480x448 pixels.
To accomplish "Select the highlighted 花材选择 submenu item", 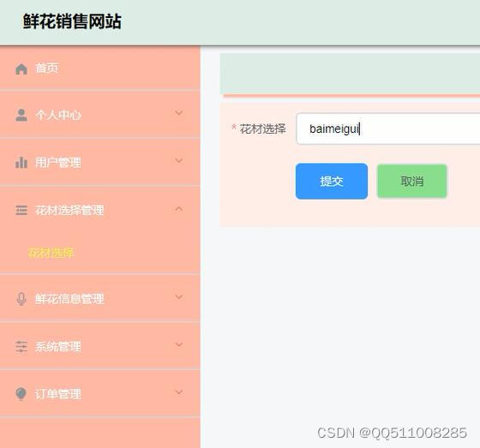I will click(51, 253).
